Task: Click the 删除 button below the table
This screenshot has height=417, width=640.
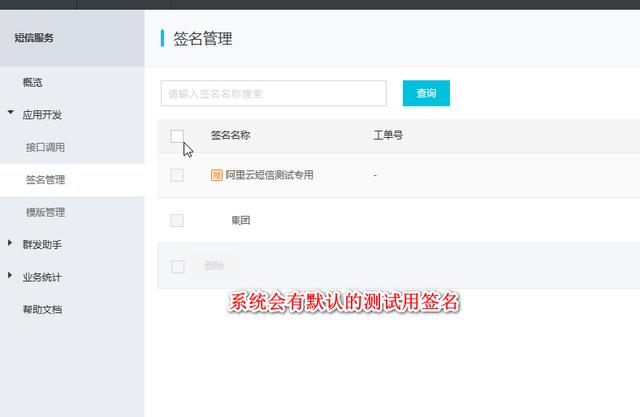Action: [x=214, y=266]
